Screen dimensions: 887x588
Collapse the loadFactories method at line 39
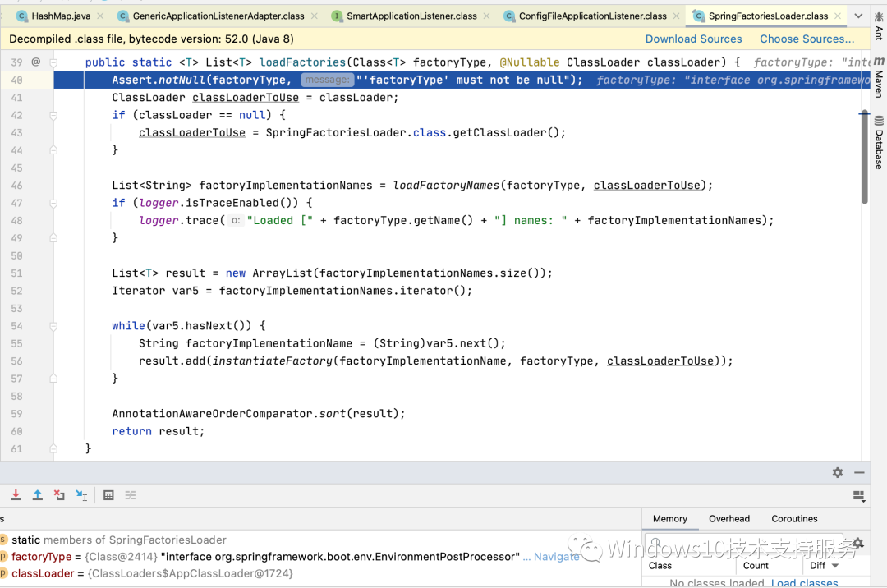click(x=53, y=62)
